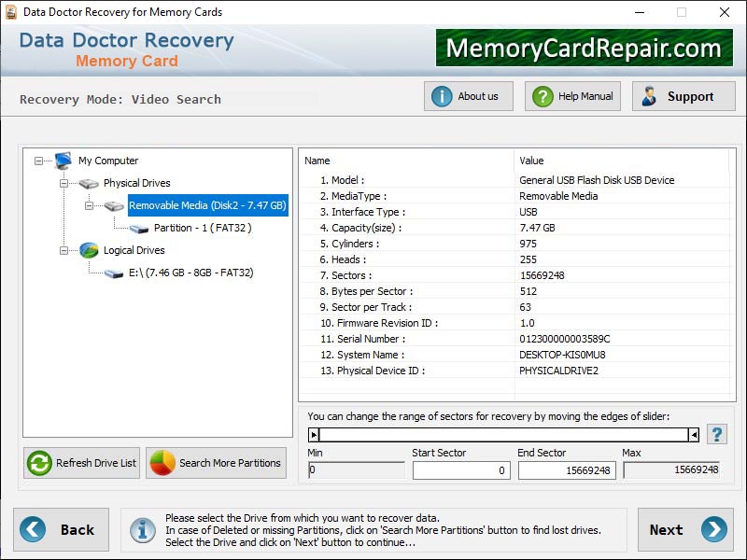Click the info icon in the bottom instruction panel
The height and width of the screenshot is (560, 747).
tap(142, 529)
